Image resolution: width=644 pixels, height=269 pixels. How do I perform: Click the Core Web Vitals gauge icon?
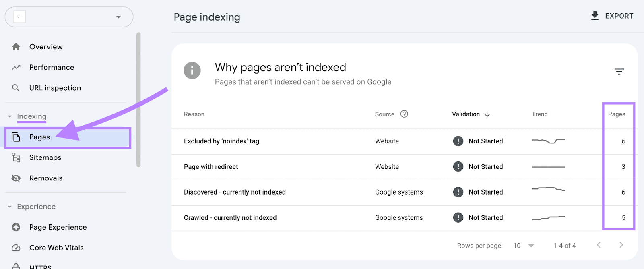point(16,248)
